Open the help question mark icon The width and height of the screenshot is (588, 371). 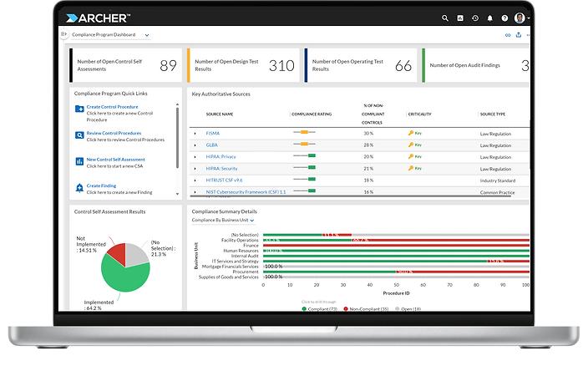(504, 18)
